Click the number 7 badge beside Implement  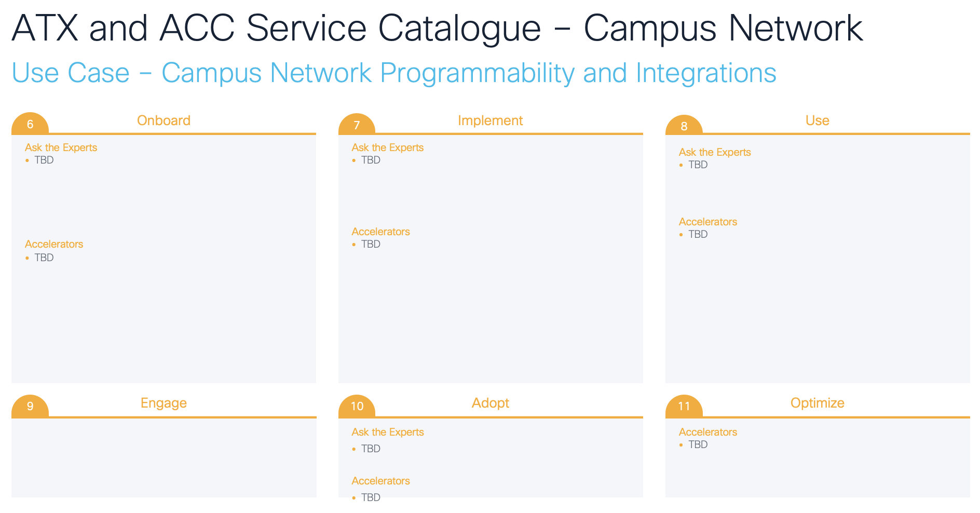point(357,125)
